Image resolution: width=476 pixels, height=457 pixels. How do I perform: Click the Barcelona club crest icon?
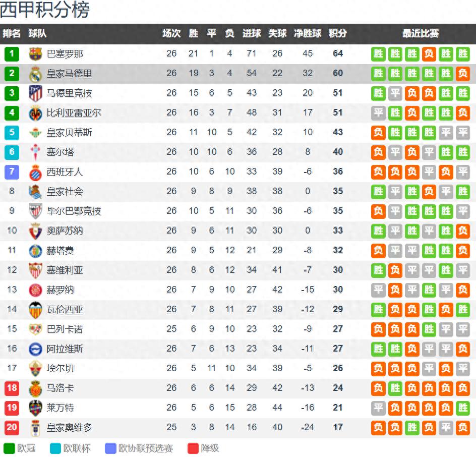(x=35, y=53)
